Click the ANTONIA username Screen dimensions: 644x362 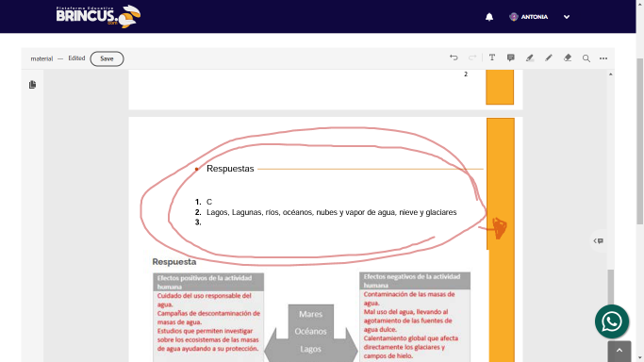point(535,17)
